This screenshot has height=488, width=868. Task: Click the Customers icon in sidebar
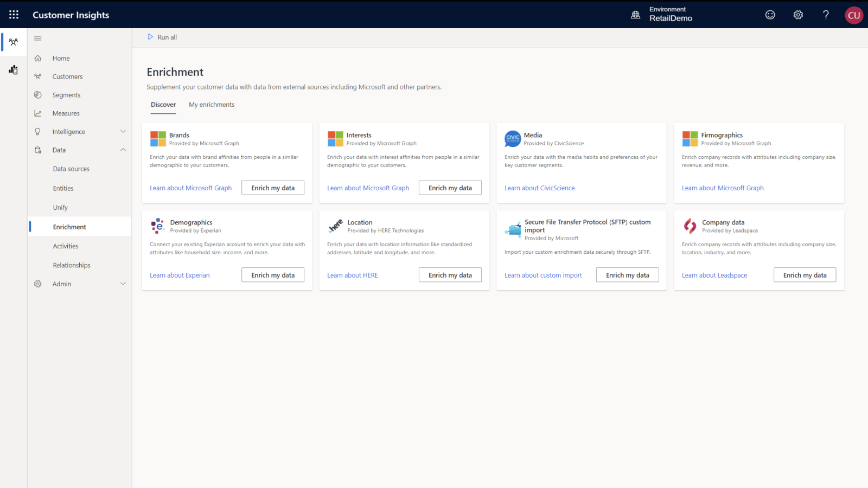(x=37, y=76)
